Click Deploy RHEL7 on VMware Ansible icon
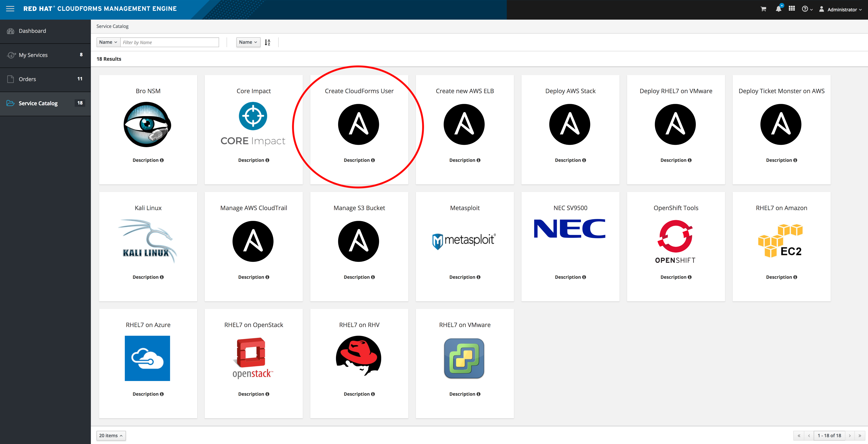Image resolution: width=868 pixels, height=444 pixels. (x=675, y=124)
